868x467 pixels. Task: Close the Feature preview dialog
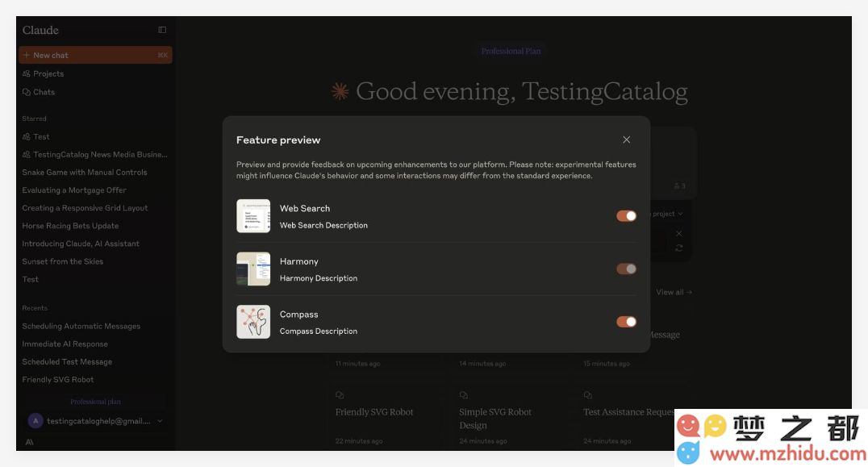(626, 140)
